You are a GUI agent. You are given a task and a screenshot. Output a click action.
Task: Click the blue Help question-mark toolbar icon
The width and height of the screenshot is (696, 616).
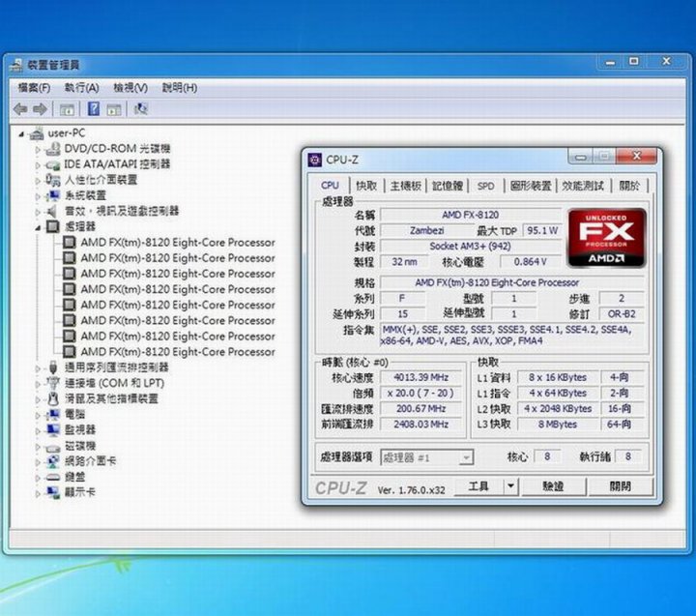pyautogui.click(x=94, y=108)
